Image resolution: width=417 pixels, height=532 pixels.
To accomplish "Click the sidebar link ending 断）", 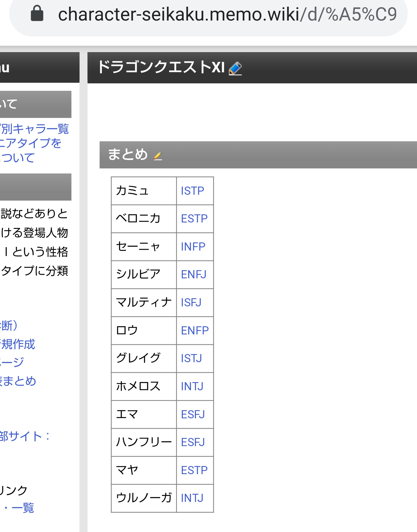I will (9, 325).
